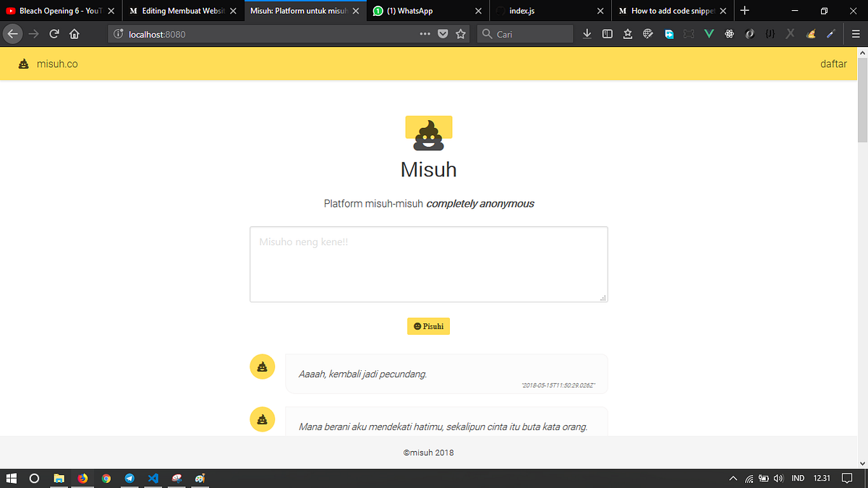Image resolution: width=868 pixels, height=488 pixels.
Task: Click the Misuho neng kene text area
Action: pos(428,262)
